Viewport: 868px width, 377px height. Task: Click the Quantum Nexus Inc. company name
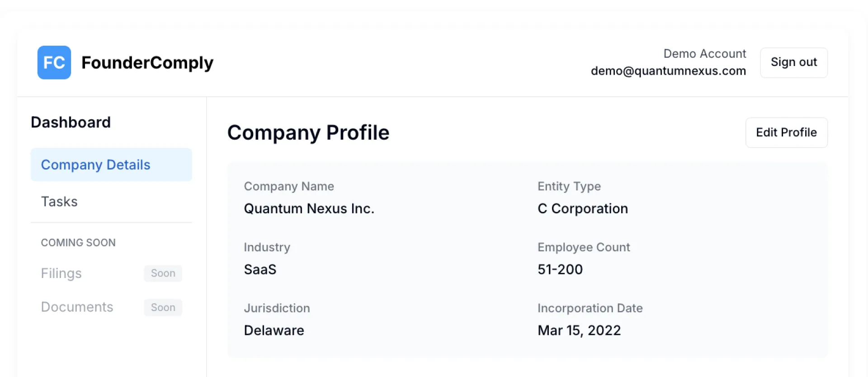(309, 208)
